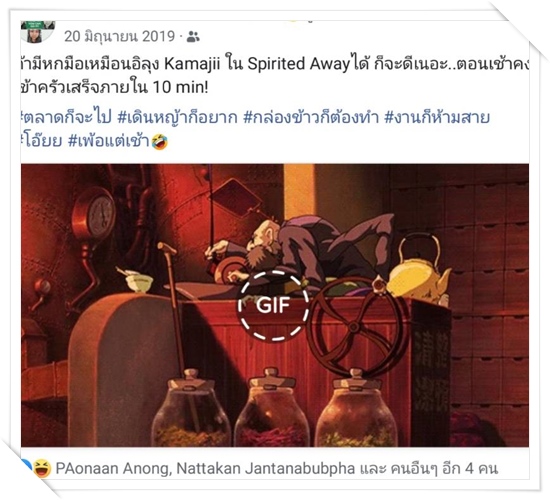Open hashtag #โอ๊ยย
Viewport: 550px width, 500px height.
click(x=42, y=141)
